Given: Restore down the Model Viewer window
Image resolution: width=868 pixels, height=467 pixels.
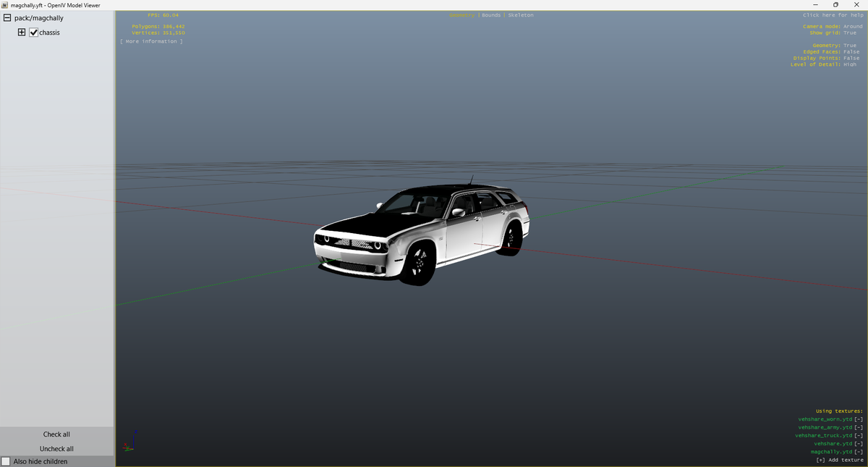Looking at the screenshot, I should 836,5.
